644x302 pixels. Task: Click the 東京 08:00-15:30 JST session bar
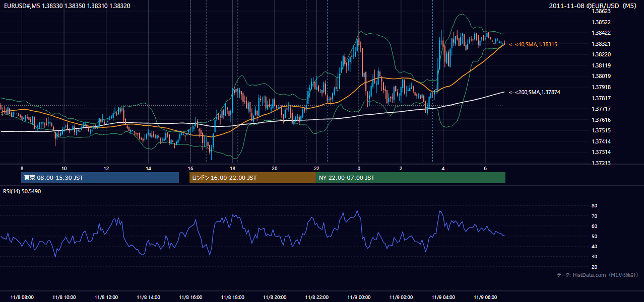pos(100,178)
